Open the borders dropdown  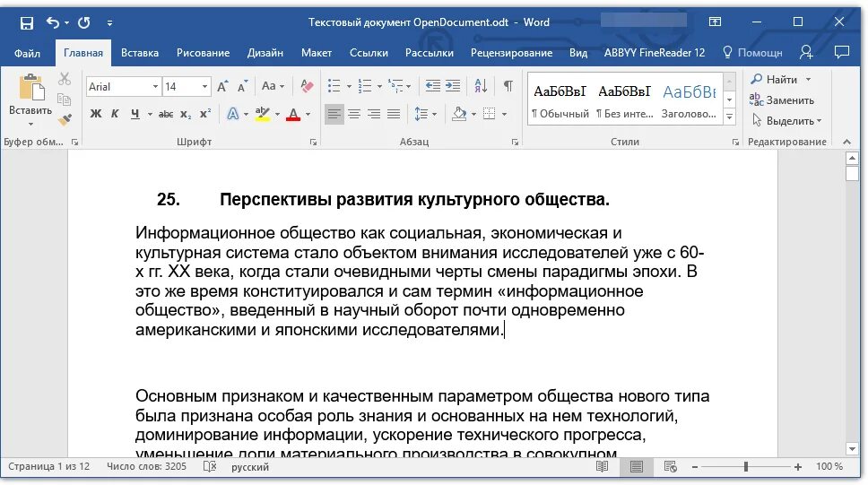[x=504, y=115]
